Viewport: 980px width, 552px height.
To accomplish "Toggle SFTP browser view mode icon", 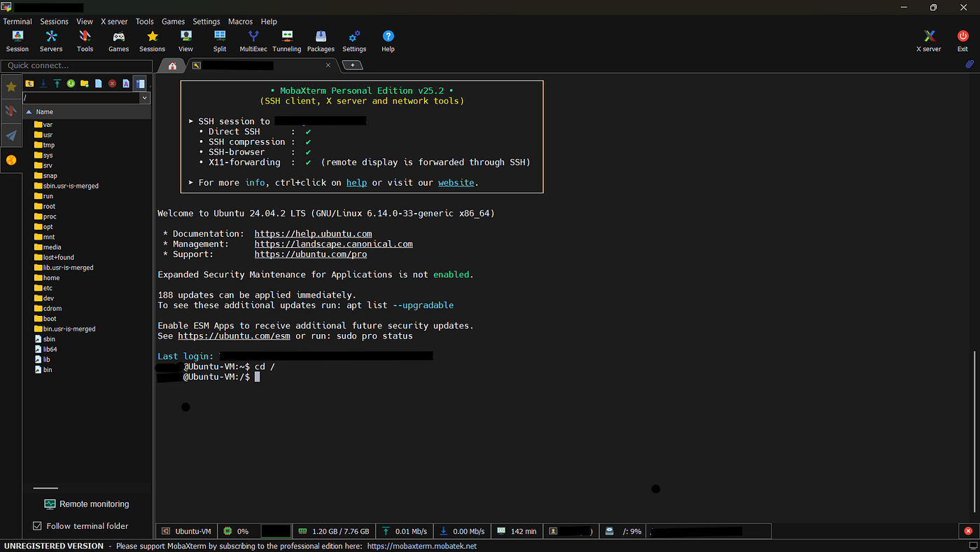I will click(140, 83).
